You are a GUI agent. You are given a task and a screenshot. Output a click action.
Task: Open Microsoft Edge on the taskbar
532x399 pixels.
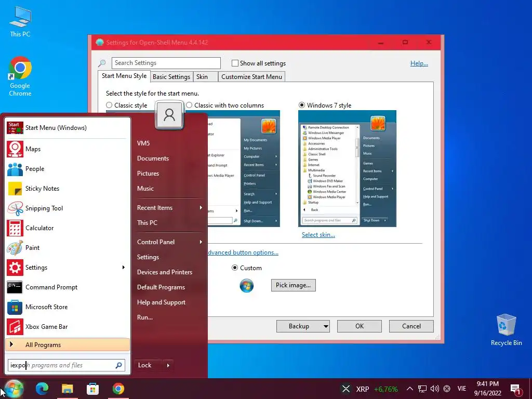click(x=42, y=389)
